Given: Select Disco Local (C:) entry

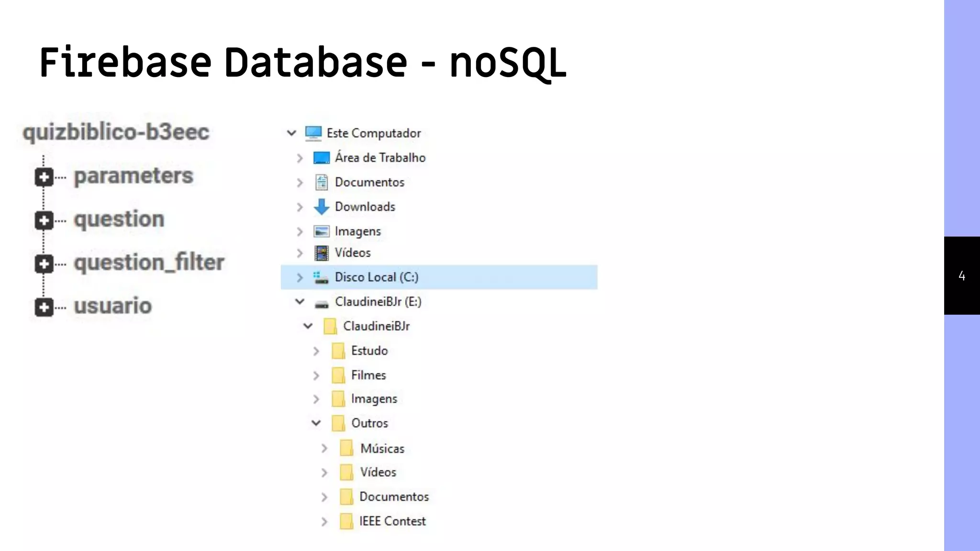Looking at the screenshot, I should tap(377, 277).
